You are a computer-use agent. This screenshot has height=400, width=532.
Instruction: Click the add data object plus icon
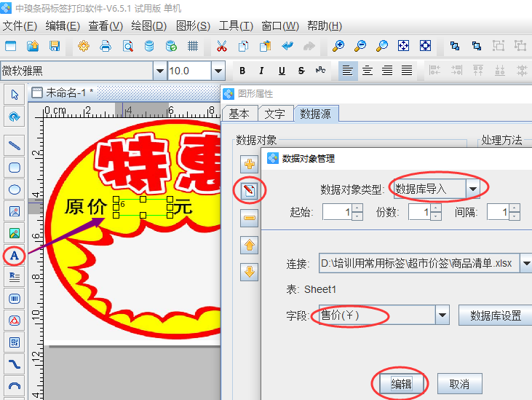pyautogui.click(x=250, y=164)
